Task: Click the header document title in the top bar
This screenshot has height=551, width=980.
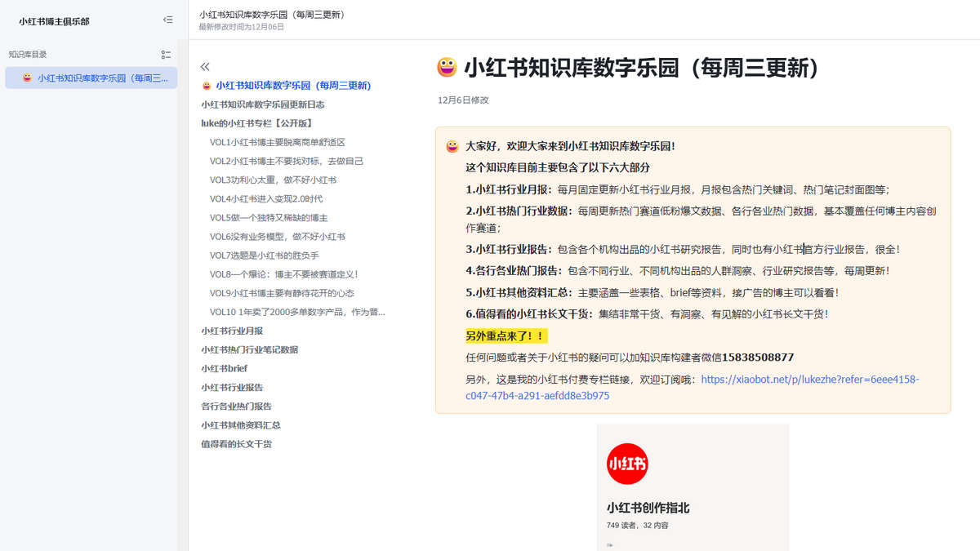Action: 272,15
